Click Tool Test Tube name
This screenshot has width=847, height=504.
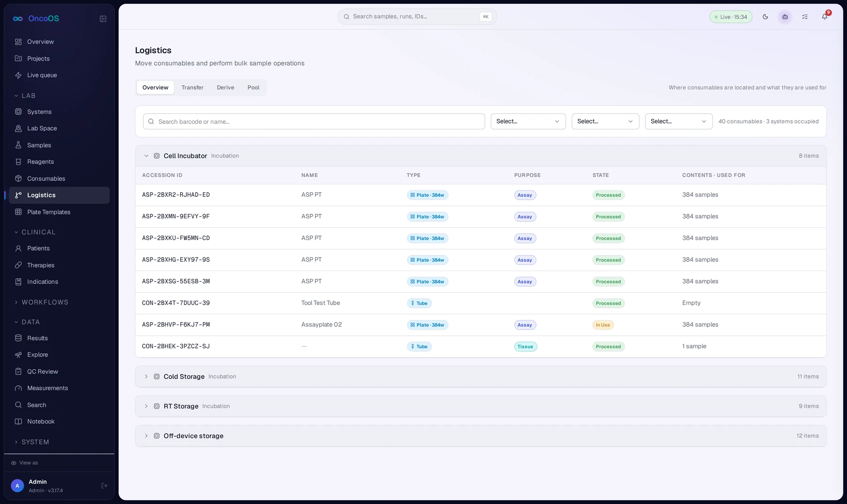[x=320, y=303]
